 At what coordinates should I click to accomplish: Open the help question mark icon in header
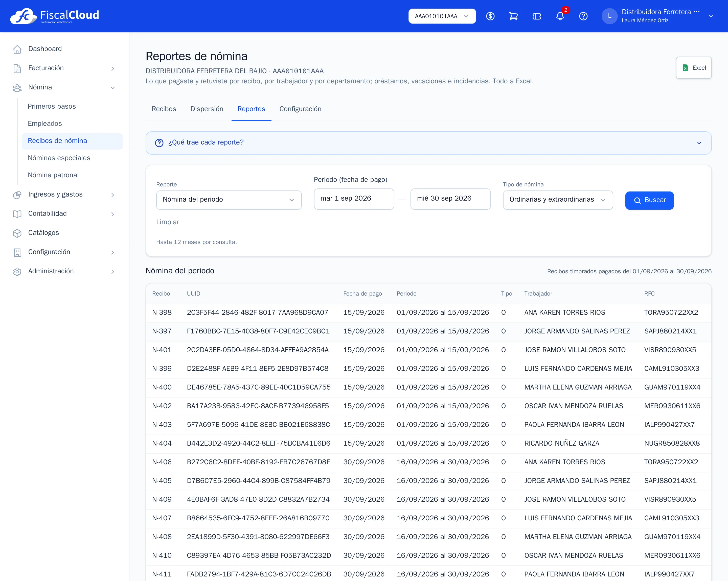click(x=583, y=16)
